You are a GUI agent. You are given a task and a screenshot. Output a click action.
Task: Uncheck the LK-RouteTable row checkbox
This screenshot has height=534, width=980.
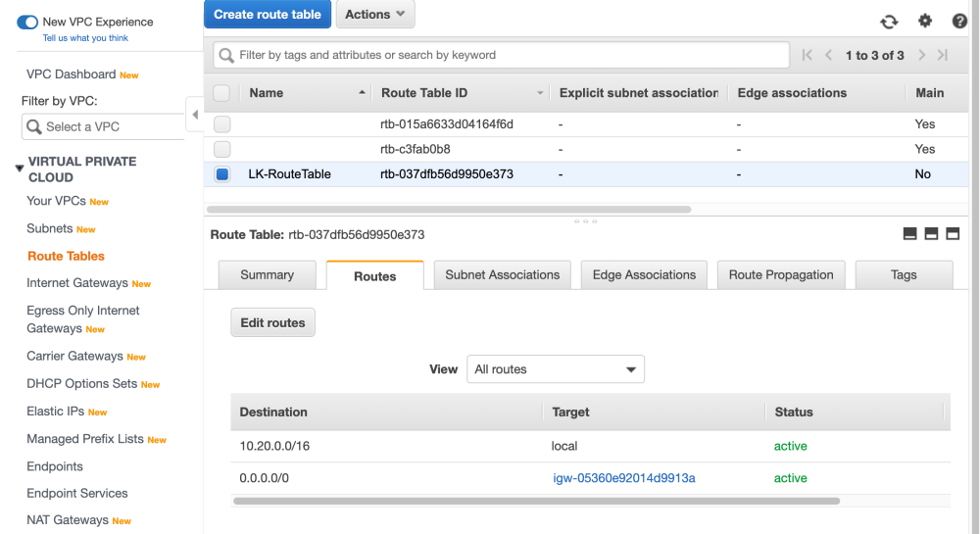click(x=222, y=174)
